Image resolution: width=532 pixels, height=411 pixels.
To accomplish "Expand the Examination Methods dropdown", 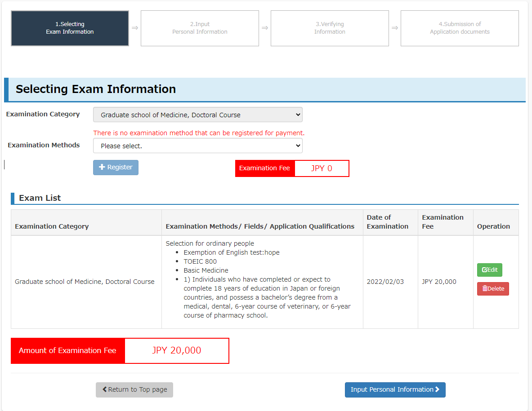I will (197, 146).
